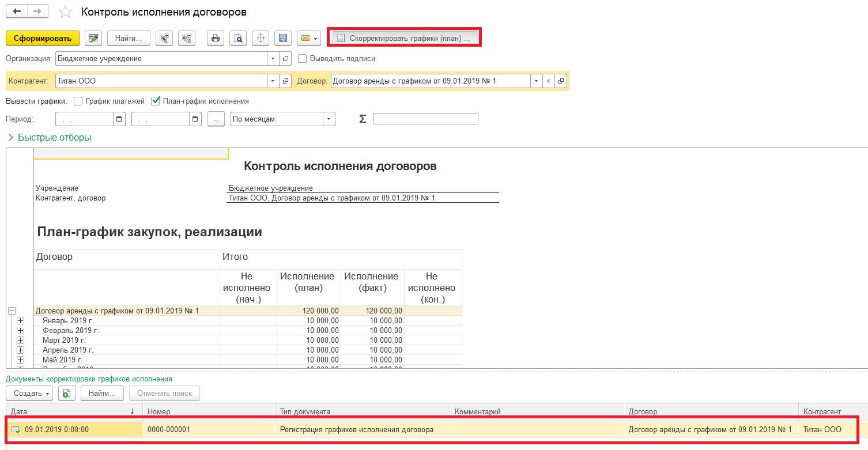The image size is (868, 450).
Task: Tick the График платежей checkbox
Action: tap(78, 101)
